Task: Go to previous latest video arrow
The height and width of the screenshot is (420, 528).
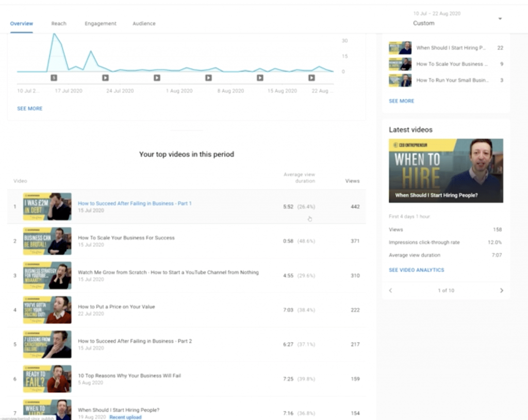Action: (391, 291)
